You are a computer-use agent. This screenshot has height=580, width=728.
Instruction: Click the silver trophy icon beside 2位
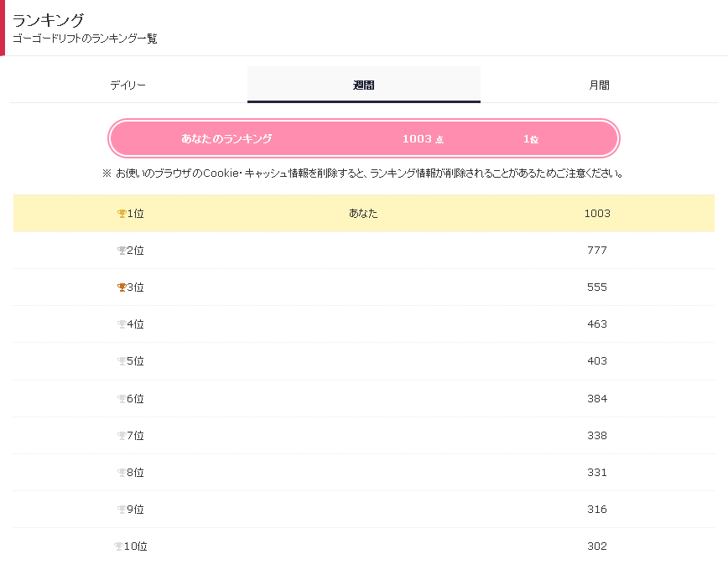122,251
